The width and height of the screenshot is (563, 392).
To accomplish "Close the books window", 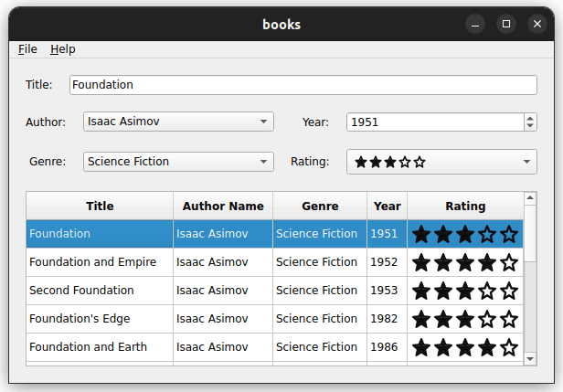I will (536, 24).
